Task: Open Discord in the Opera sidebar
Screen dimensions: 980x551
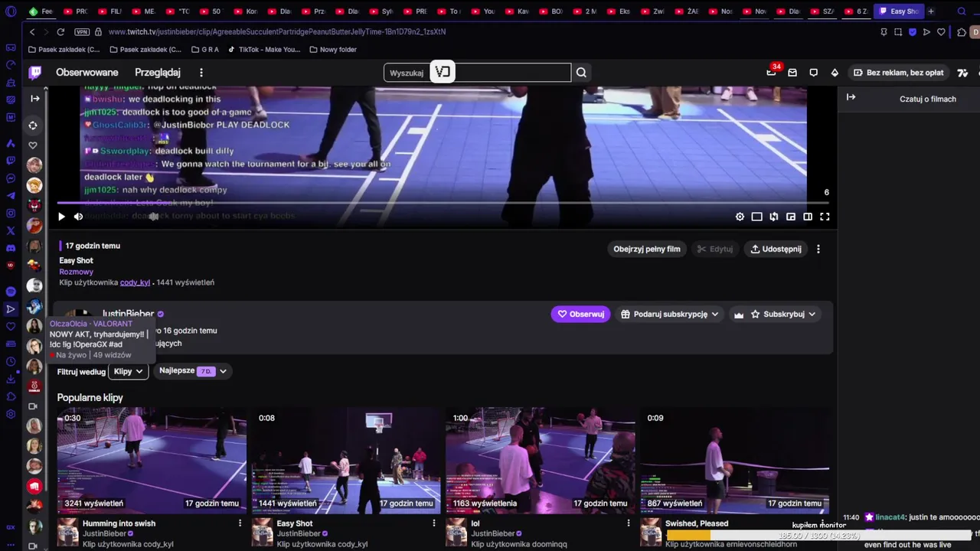Action: point(11,248)
